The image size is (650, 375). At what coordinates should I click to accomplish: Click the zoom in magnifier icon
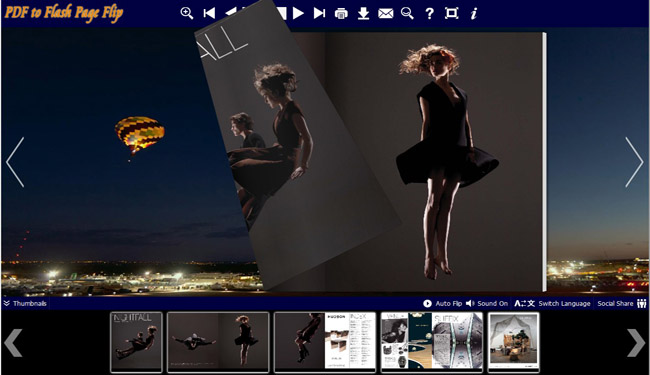[187, 13]
